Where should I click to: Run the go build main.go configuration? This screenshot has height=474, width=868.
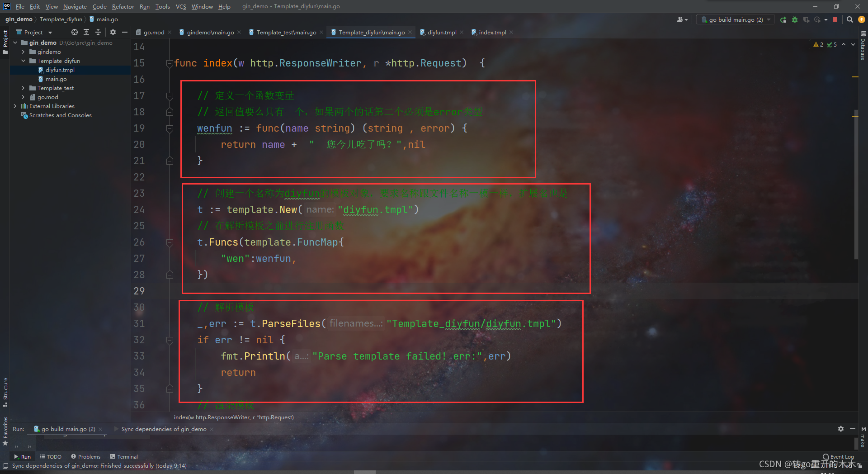(x=783, y=19)
